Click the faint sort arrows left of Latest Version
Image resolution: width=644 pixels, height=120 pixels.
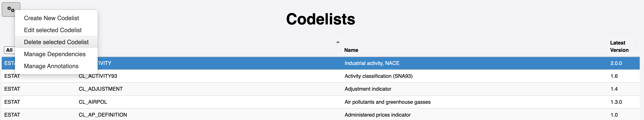click(604, 43)
